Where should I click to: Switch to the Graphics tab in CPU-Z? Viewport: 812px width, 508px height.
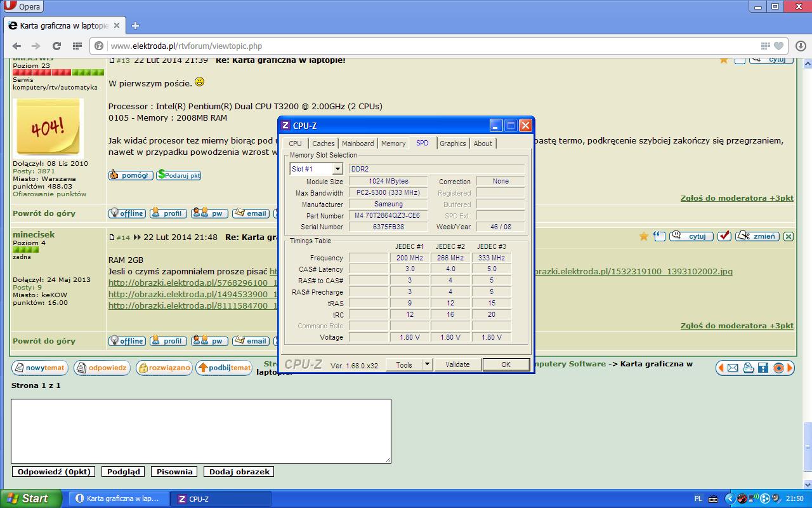coord(453,144)
